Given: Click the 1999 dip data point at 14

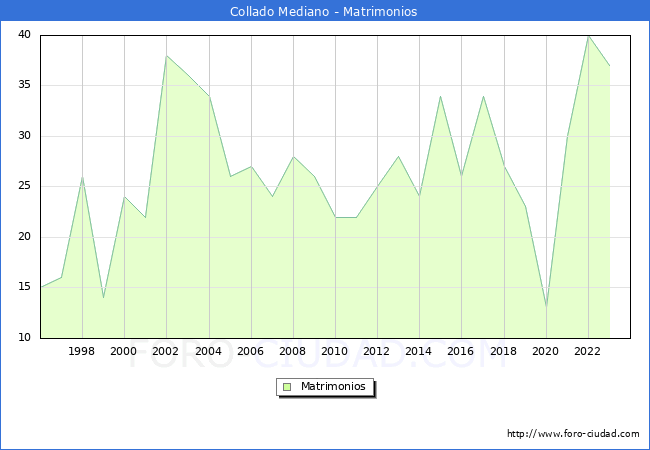Looking at the screenshot, I should pos(103,298).
